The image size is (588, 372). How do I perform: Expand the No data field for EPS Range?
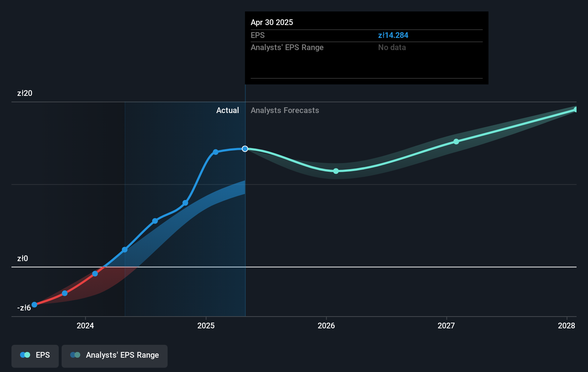(x=392, y=47)
